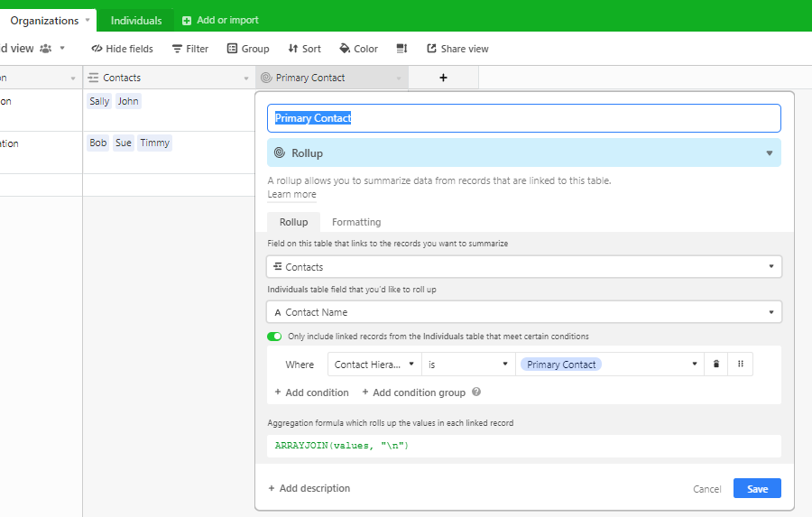Viewport: 812px width, 517px height.
Task: Click the ARRAYJOIN aggregation formula field
Action: 524,446
